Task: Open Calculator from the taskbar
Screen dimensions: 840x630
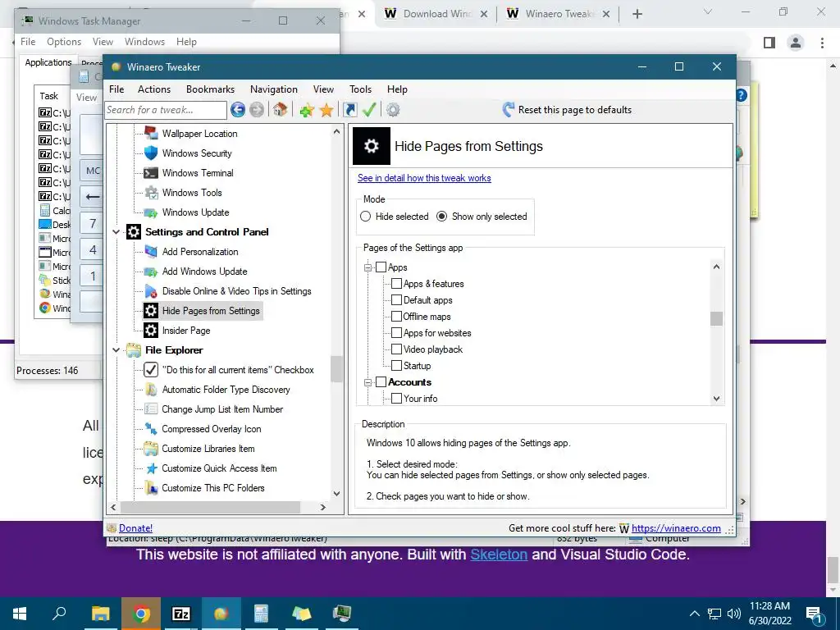Action: click(x=261, y=614)
